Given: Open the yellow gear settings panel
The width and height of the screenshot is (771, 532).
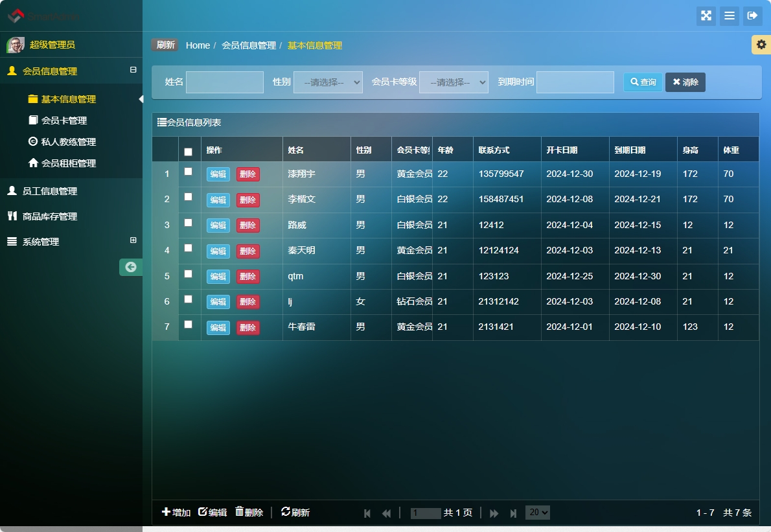Looking at the screenshot, I should click(x=761, y=45).
